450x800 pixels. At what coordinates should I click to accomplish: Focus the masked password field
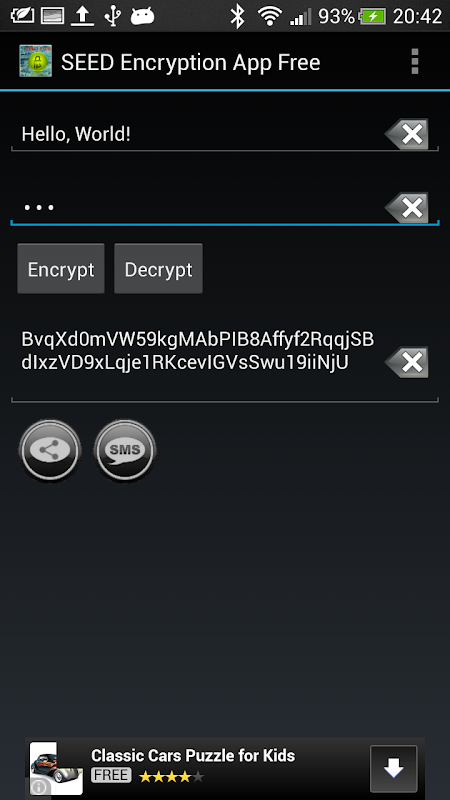coord(197,208)
